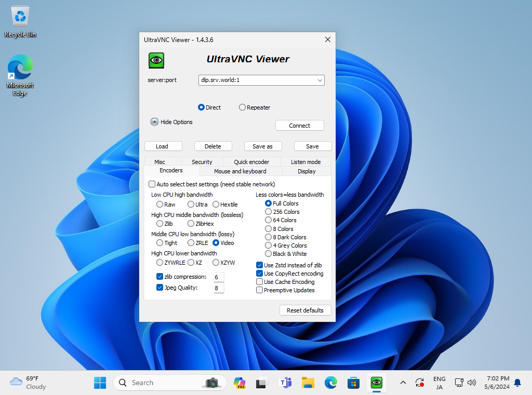Open Task View on the taskbar

click(262, 383)
